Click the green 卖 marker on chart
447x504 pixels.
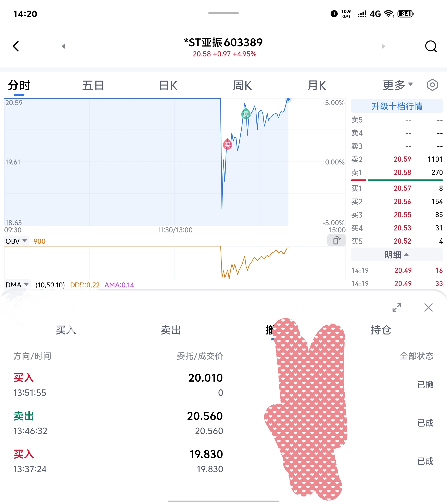coord(246,113)
